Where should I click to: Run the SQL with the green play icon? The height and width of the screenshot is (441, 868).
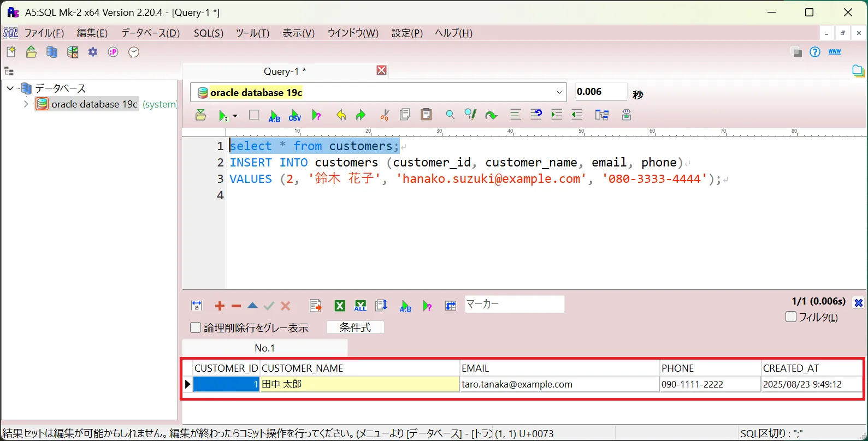click(x=223, y=115)
